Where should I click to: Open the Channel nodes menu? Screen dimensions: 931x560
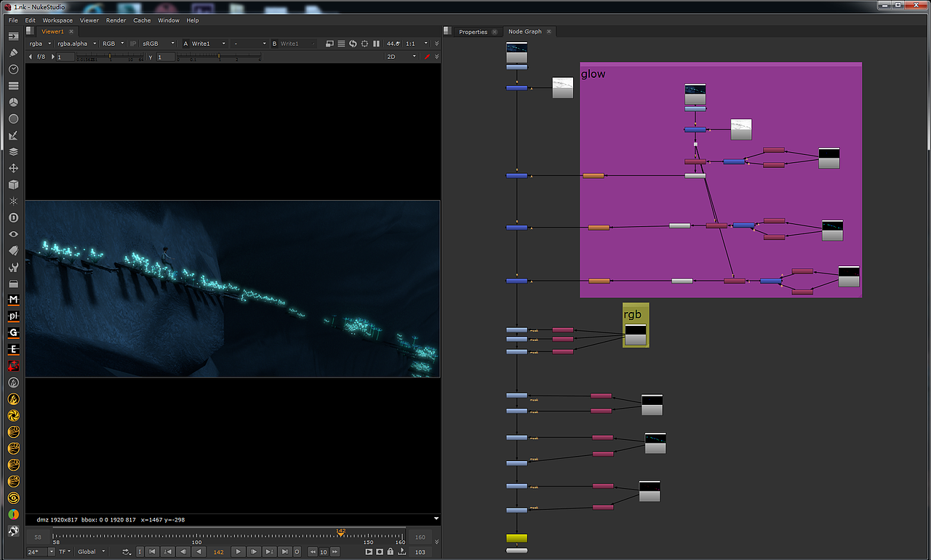pyautogui.click(x=13, y=86)
